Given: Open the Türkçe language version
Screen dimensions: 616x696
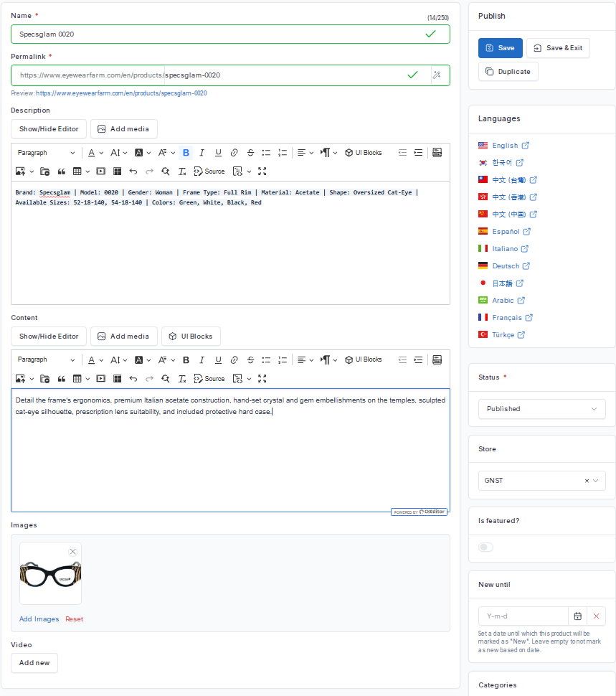Looking at the screenshot, I should 503,334.
